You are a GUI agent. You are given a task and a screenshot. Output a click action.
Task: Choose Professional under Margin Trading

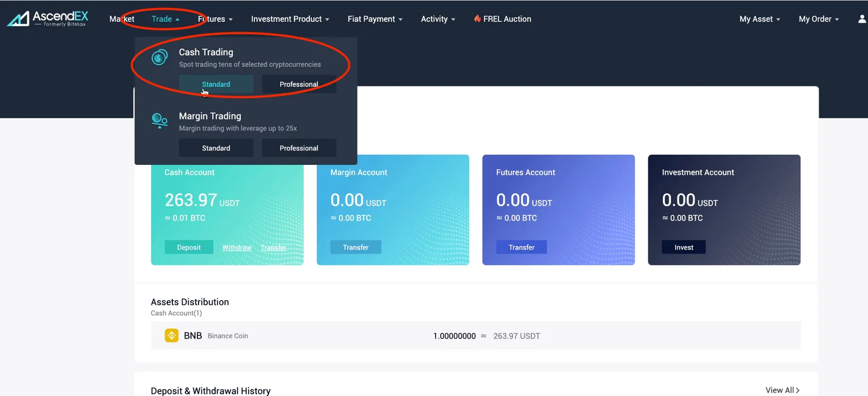pos(299,148)
